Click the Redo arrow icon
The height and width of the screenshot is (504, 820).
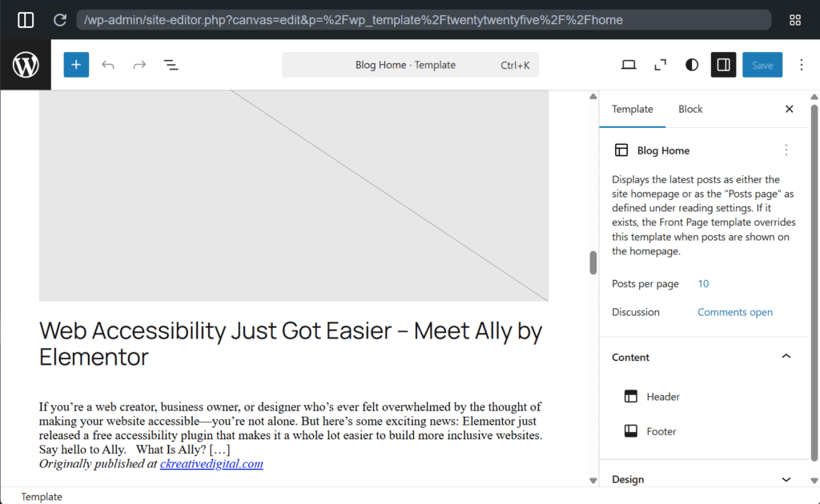139,65
